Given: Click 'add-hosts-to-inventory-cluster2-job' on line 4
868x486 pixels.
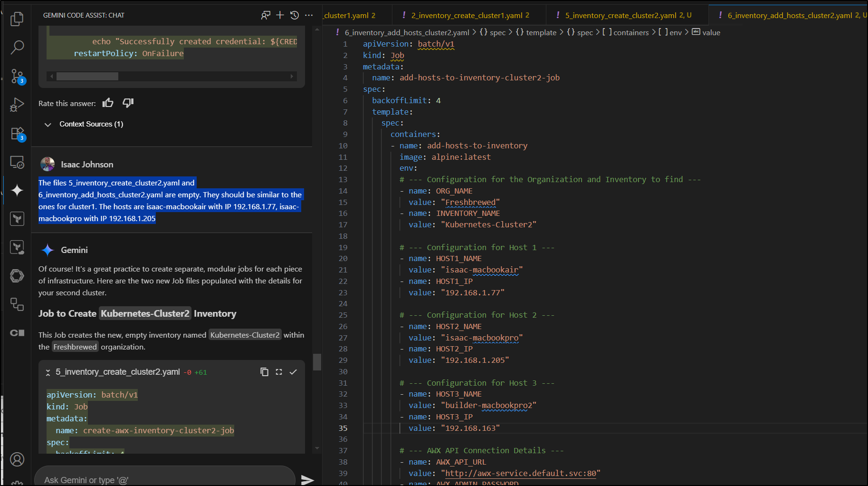Looking at the screenshot, I should coord(479,78).
